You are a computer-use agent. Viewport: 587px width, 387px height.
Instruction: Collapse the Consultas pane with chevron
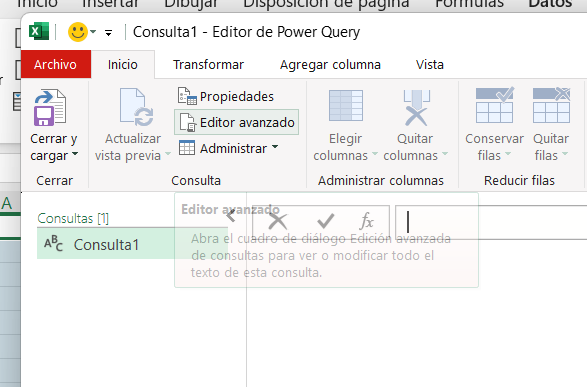231,216
